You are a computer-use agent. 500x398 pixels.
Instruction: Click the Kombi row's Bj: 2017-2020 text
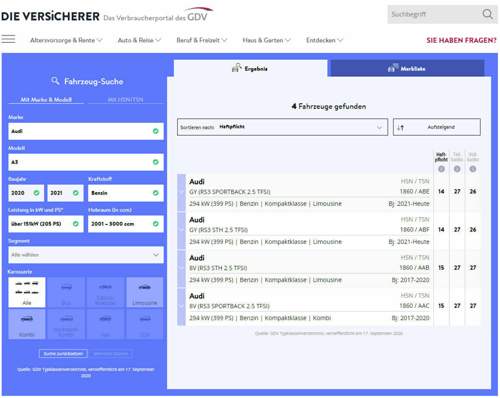(410, 318)
